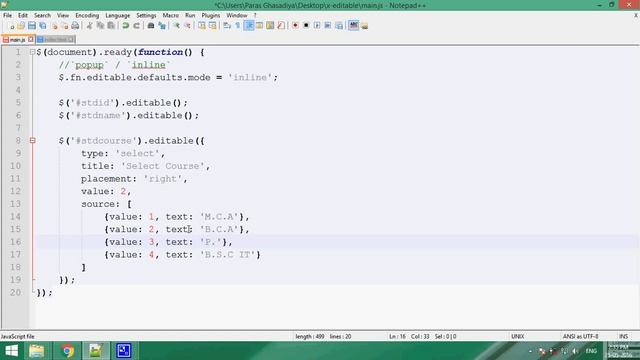This screenshot has height=360, width=640.
Task: Open the Function List panel icon
Action: point(281,26)
